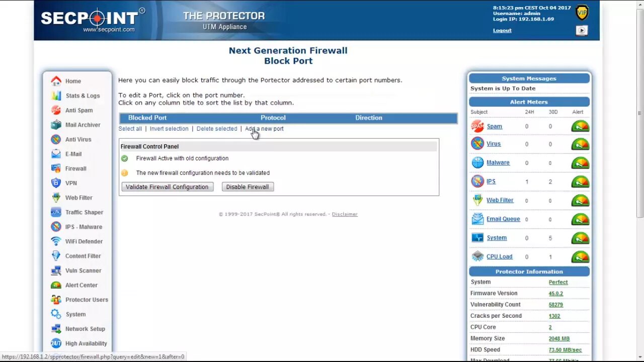Image resolution: width=644 pixels, height=362 pixels.
Task: Open Web Filter link in Alert Meters
Action: [500, 200]
